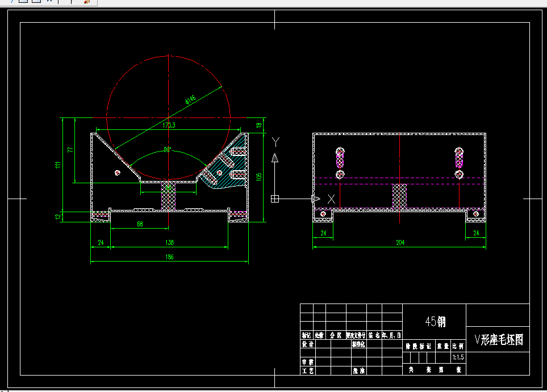Click the UCS X axis label
Image resolution: width=547 pixels, height=392 pixels.
[331, 199]
